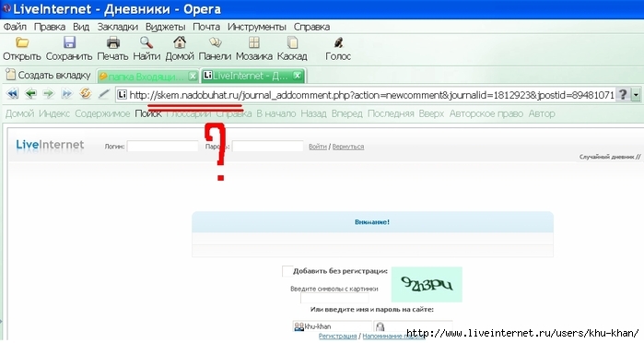Open the Закладки menu
This screenshot has height=343, width=644.
pos(117,27)
